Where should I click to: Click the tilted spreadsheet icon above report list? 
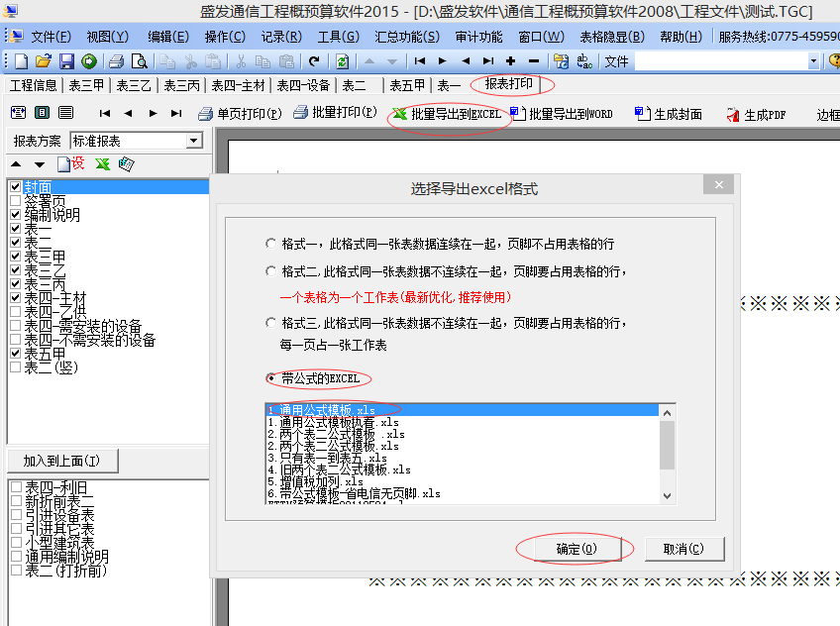click(x=127, y=163)
